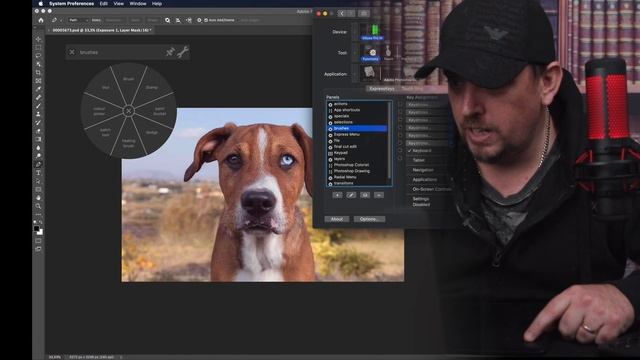
Task: Click Show All grid button in preferences
Action: point(364,13)
